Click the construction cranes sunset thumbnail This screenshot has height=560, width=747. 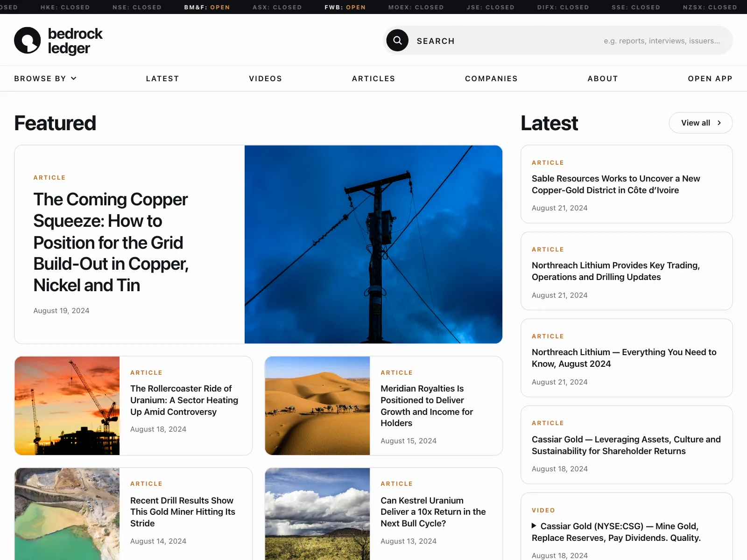(x=67, y=406)
